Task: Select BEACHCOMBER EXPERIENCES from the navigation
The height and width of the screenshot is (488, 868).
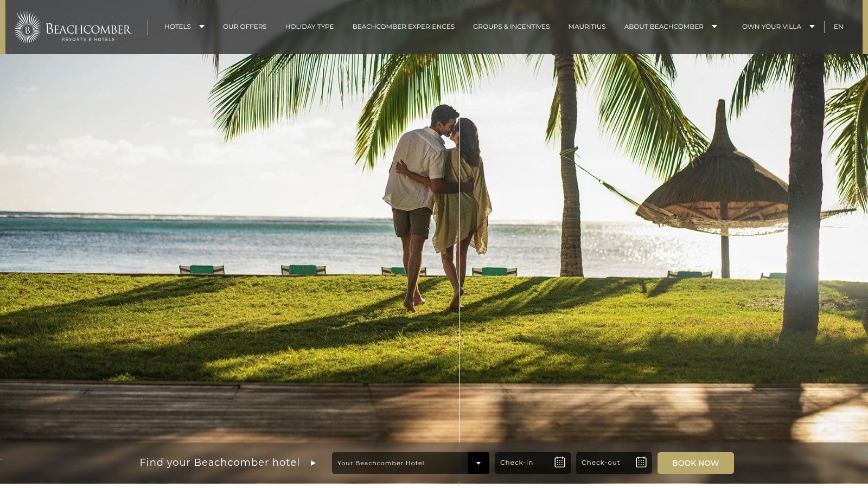Action: pos(403,26)
